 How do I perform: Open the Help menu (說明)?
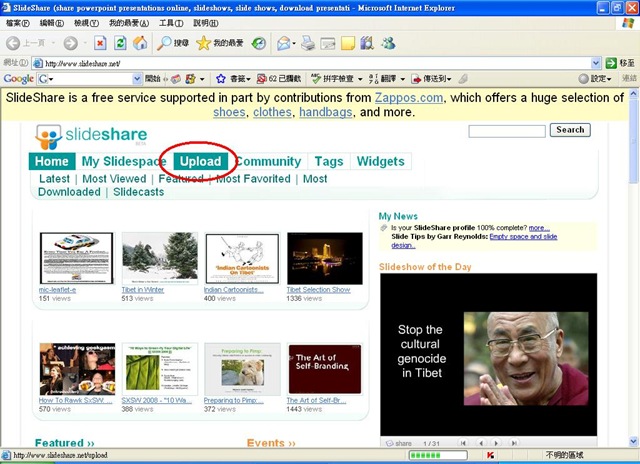tap(205, 23)
